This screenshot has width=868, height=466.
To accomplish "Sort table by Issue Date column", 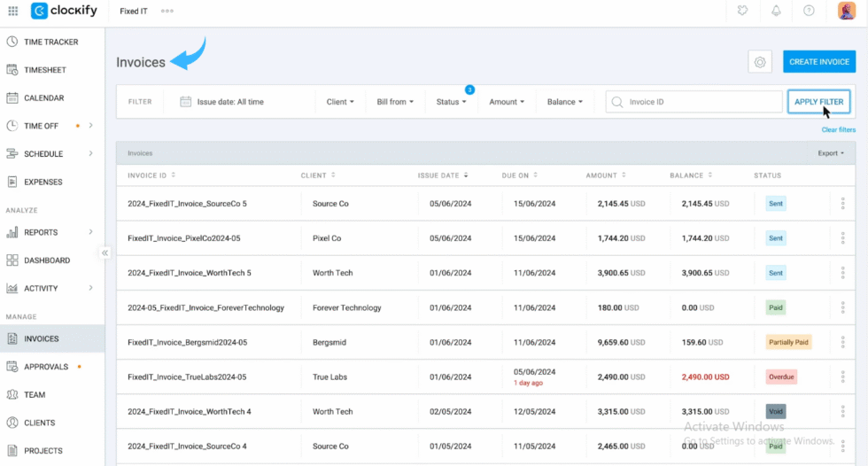I will 443,175.
